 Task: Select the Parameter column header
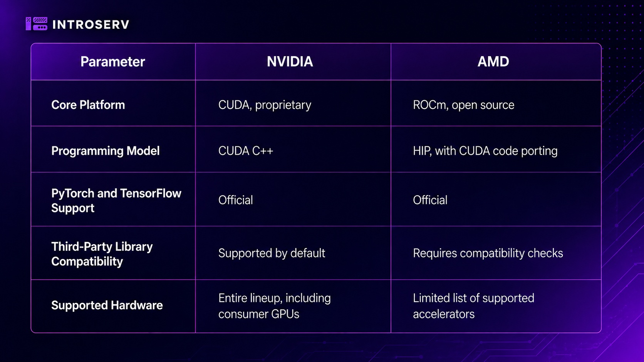coord(113,62)
